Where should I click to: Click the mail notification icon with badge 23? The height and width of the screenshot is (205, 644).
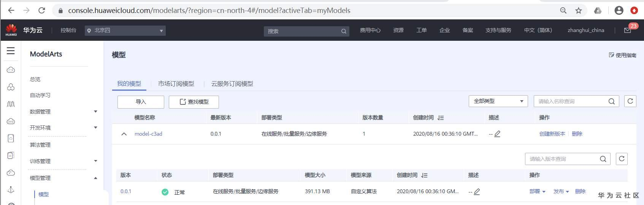[627, 30]
